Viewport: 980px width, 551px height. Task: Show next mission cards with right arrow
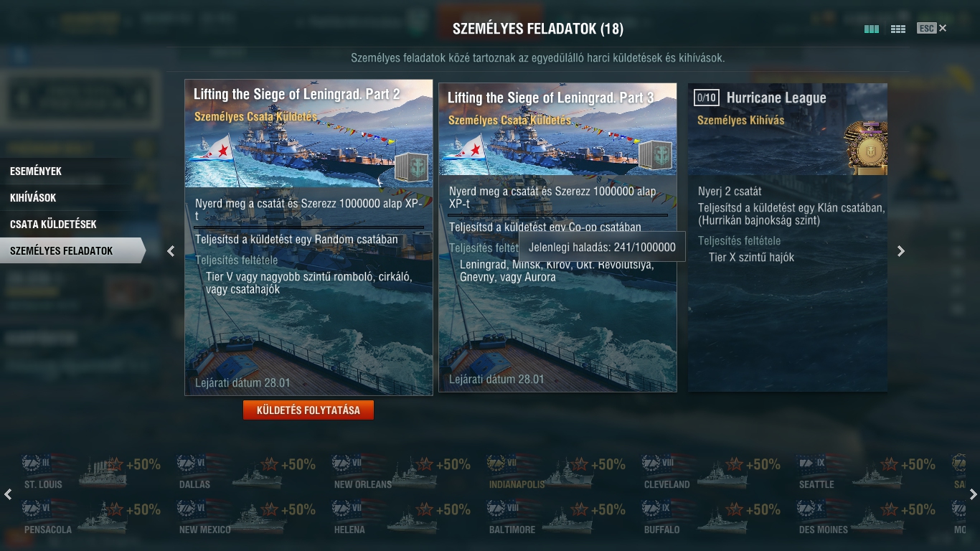tap(901, 251)
